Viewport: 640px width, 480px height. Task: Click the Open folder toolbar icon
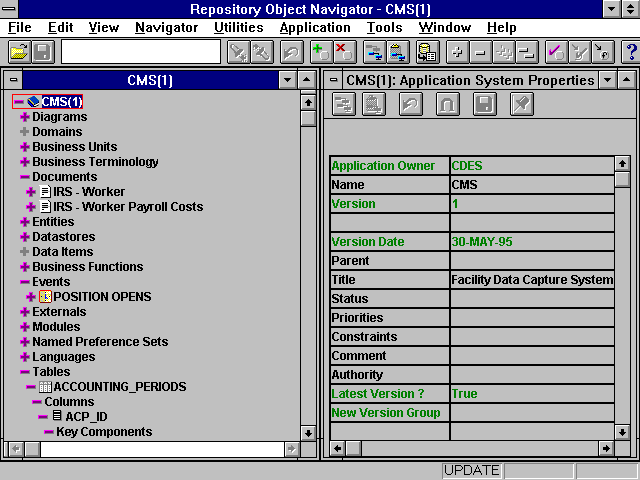point(19,51)
